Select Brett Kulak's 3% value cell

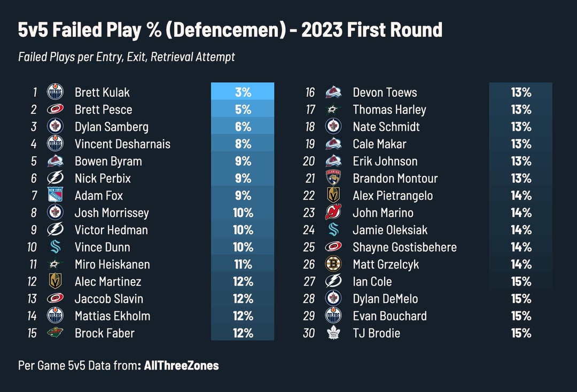(x=243, y=92)
